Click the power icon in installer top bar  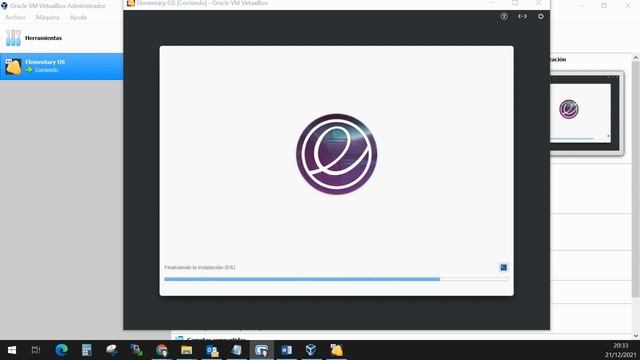(x=540, y=16)
